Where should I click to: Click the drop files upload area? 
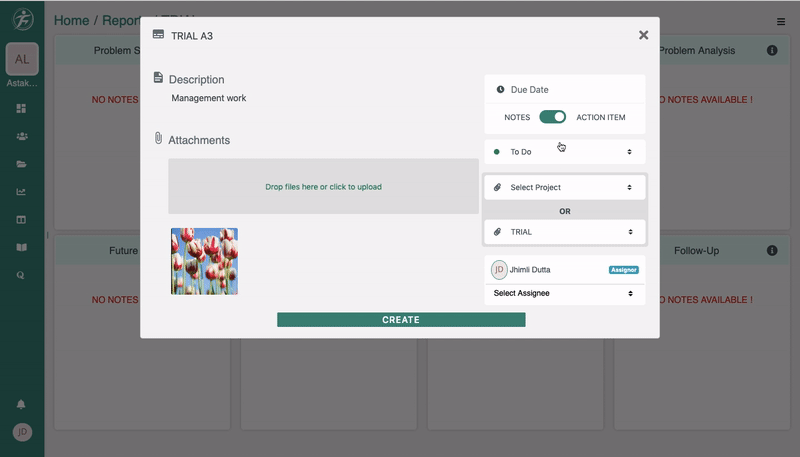point(323,186)
